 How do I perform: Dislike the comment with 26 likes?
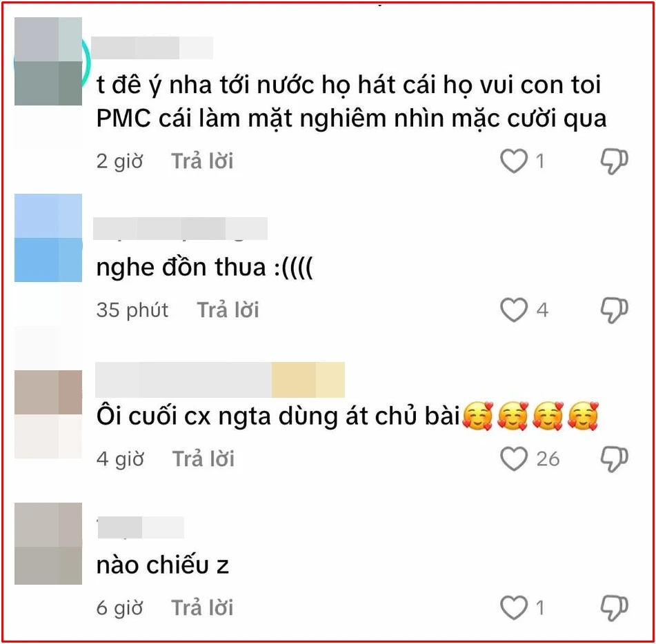click(614, 459)
